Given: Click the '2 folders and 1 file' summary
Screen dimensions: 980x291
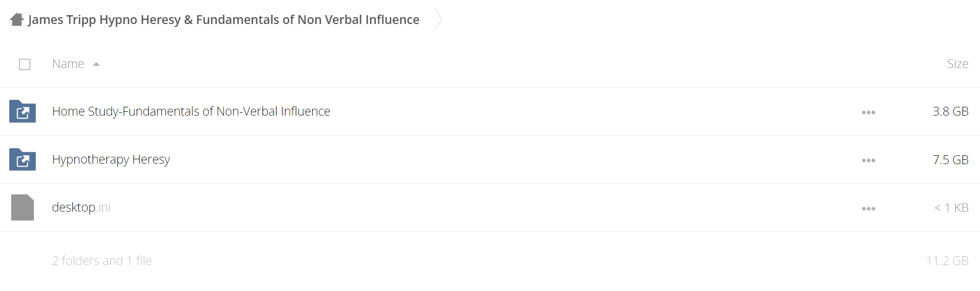Looking at the screenshot, I should pos(102,261).
